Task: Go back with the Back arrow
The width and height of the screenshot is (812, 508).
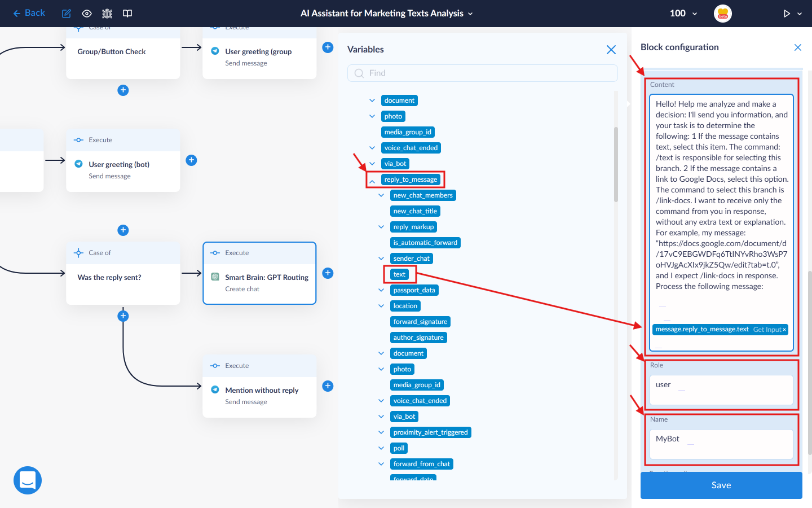Action: [x=29, y=13]
